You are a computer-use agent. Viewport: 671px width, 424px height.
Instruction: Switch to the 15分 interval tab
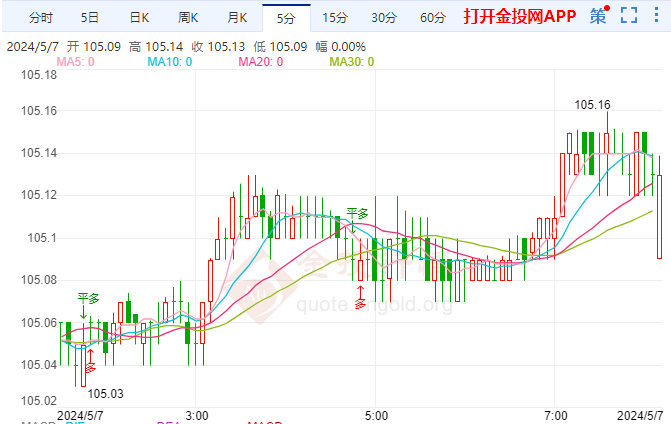pos(335,18)
